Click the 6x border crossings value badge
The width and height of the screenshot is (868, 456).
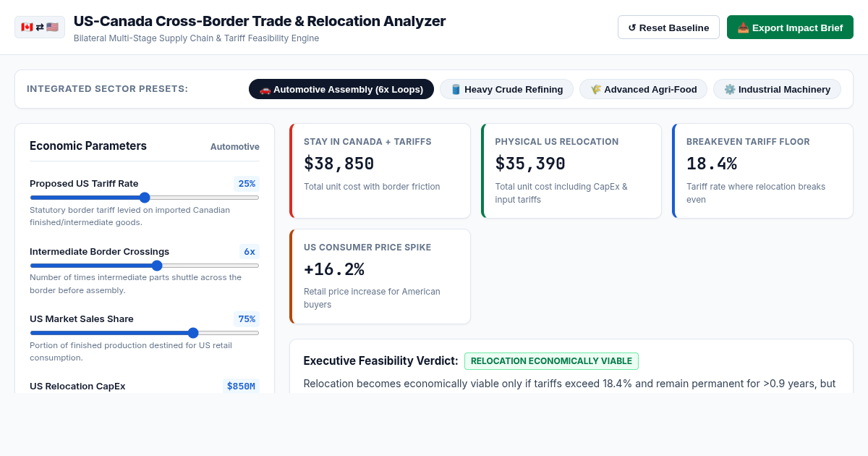[x=250, y=252]
